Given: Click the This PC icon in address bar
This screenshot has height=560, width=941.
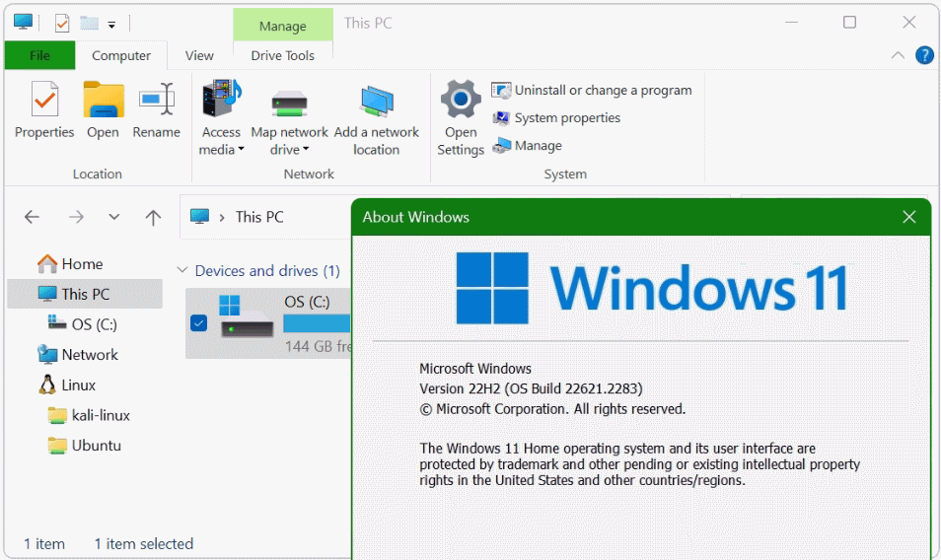Looking at the screenshot, I should click(199, 216).
